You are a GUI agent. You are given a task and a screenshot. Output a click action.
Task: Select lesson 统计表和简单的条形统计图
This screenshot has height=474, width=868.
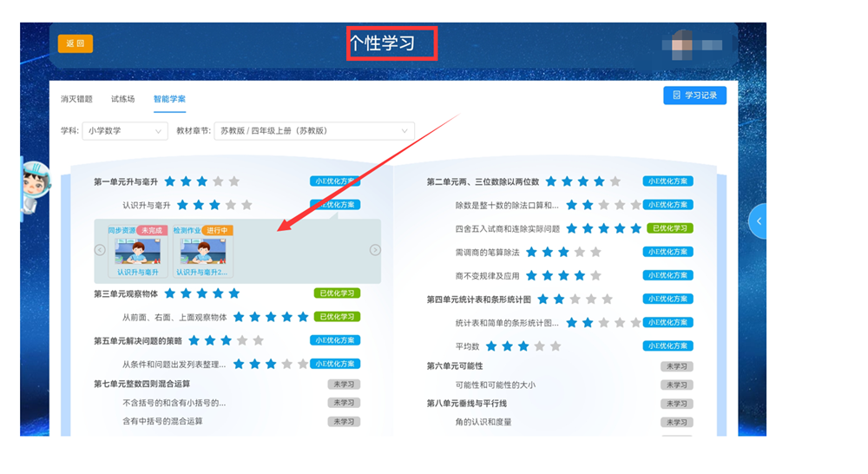click(507, 323)
